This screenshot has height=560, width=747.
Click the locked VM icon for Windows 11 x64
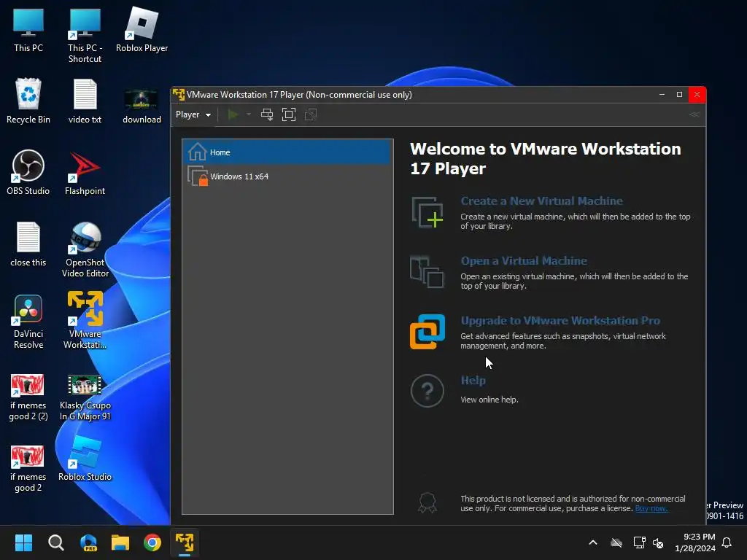198,176
